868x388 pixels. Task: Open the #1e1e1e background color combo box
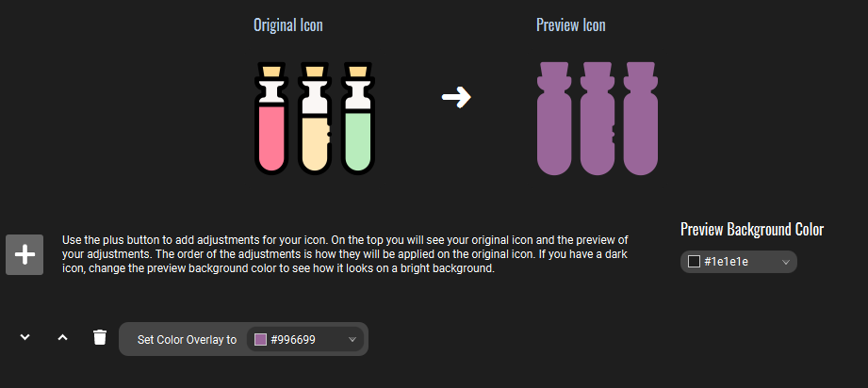coord(738,262)
